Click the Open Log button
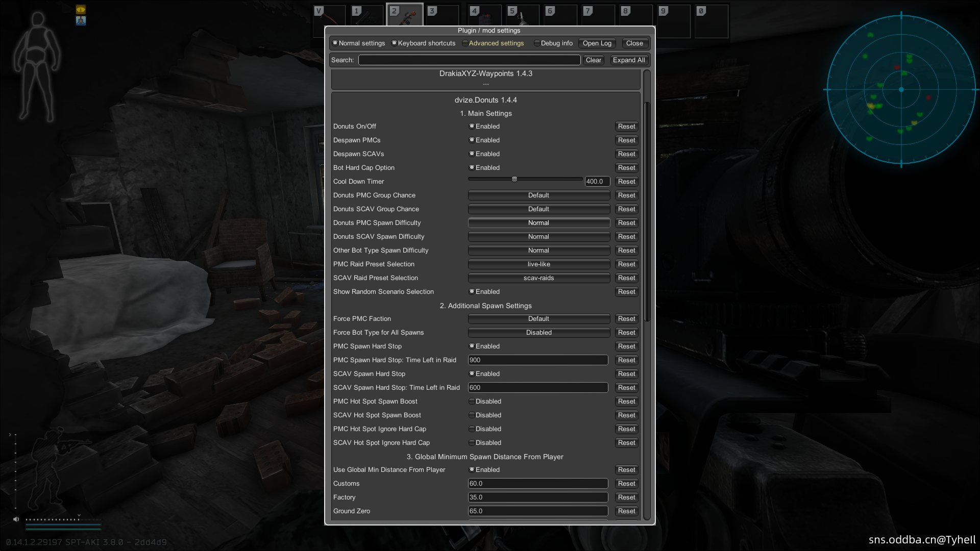Screen dimensions: 980x551 point(597,43)
